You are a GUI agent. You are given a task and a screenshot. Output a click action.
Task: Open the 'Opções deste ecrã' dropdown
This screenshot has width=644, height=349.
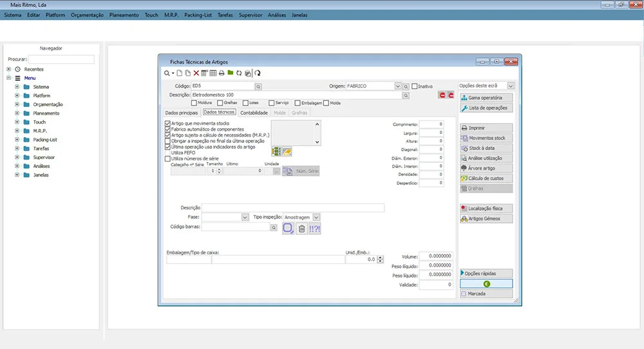[511, 86]
